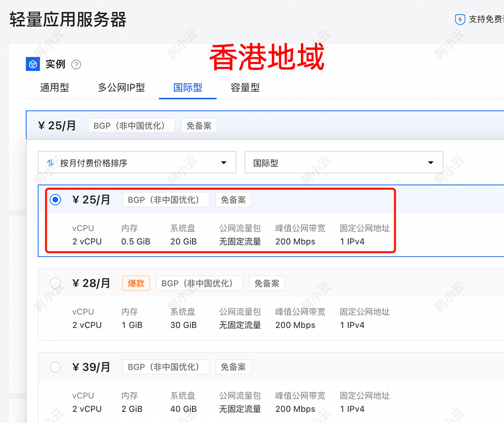Click the dropdown arrow of the instance type selector
504x423 pixels.
pyautogui.click(x=430, y=162)
